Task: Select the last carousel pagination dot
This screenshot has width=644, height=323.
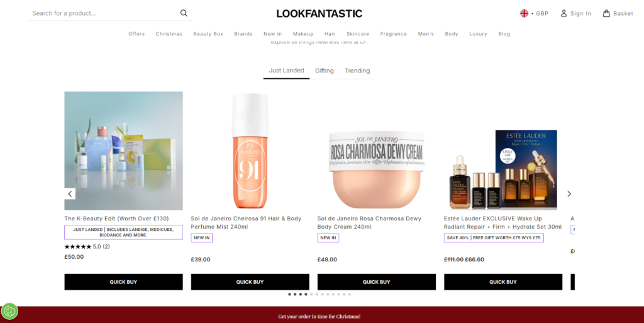Action: pos(350,294)
